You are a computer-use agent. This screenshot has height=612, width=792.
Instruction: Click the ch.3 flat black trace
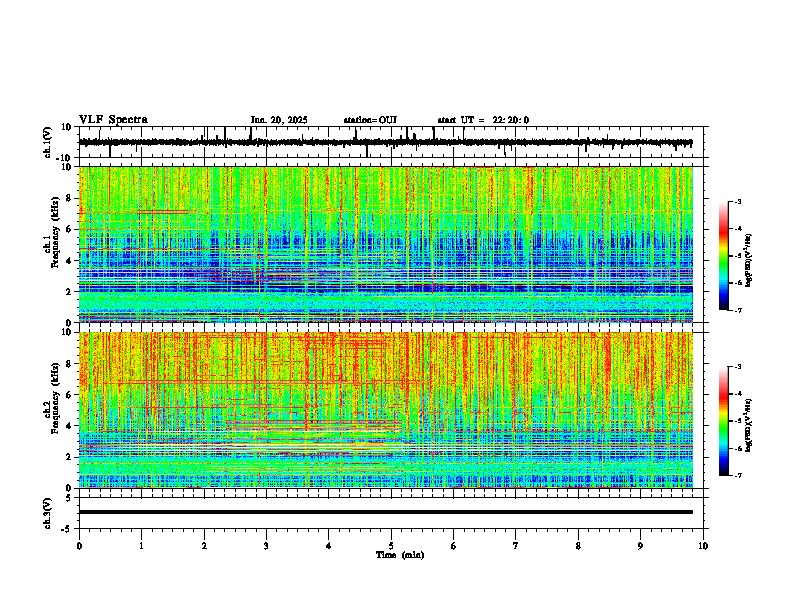tap(386, 512)
